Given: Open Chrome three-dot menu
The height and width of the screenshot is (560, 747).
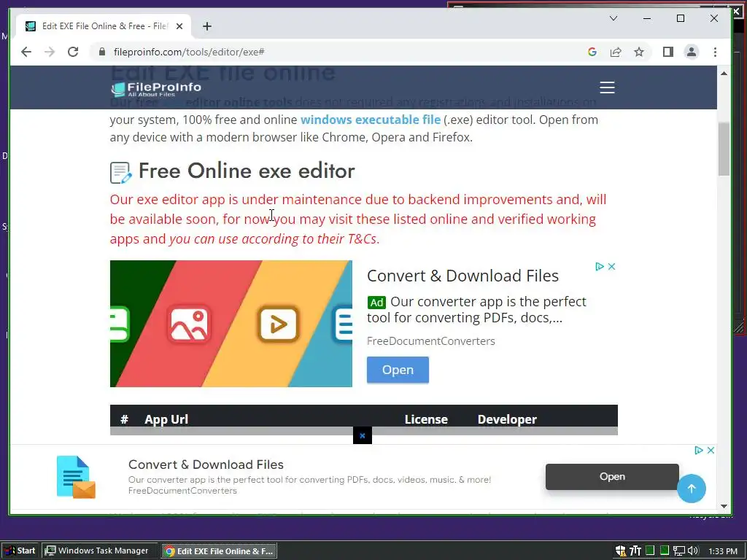Looking at the screenshot, I should (715, 52).
